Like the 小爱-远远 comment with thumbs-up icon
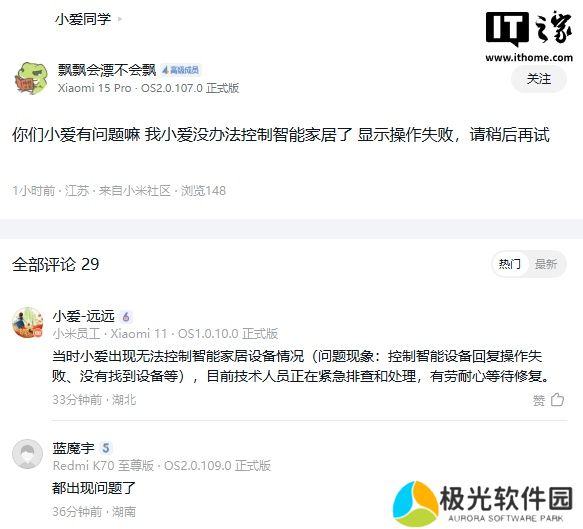The height and width of the screenshot is (529, 583). click(557, 400)
